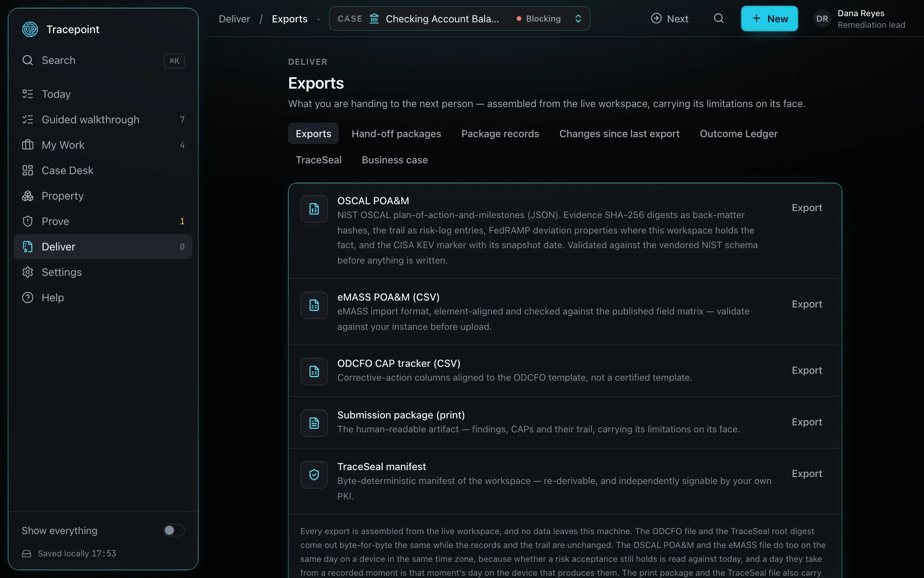Image resolution: width=924 pixels, height=578 pixels.
Task: Switch to Hand-off packages tab
Action: pyautogui.click(x=396, y=134)
